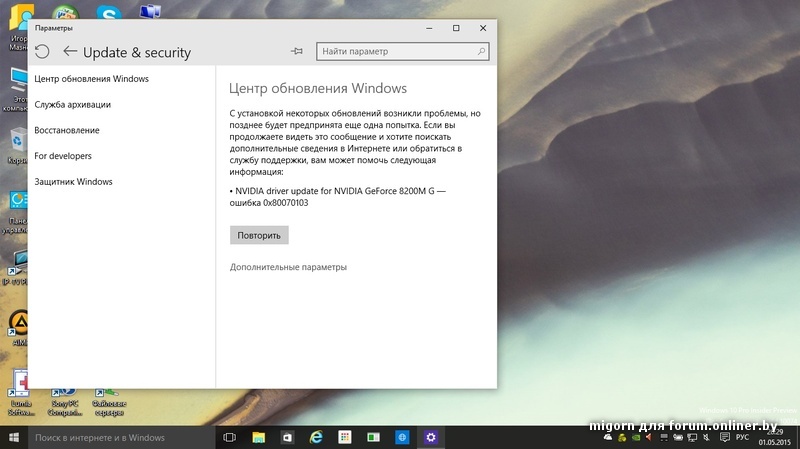
Task: Click the refresh icon in Settings header
Action: point(42,52)
